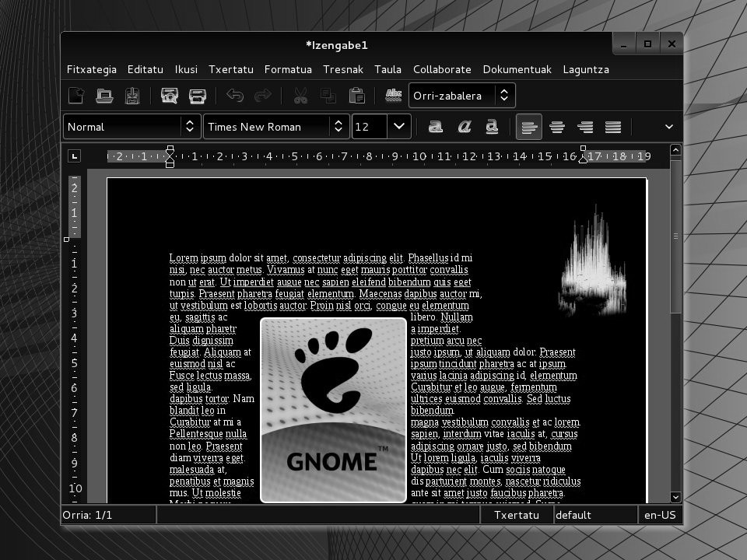Screen dimensions: 747x560
Task: Toggle italic formatting
Action: tap(464, 127)
